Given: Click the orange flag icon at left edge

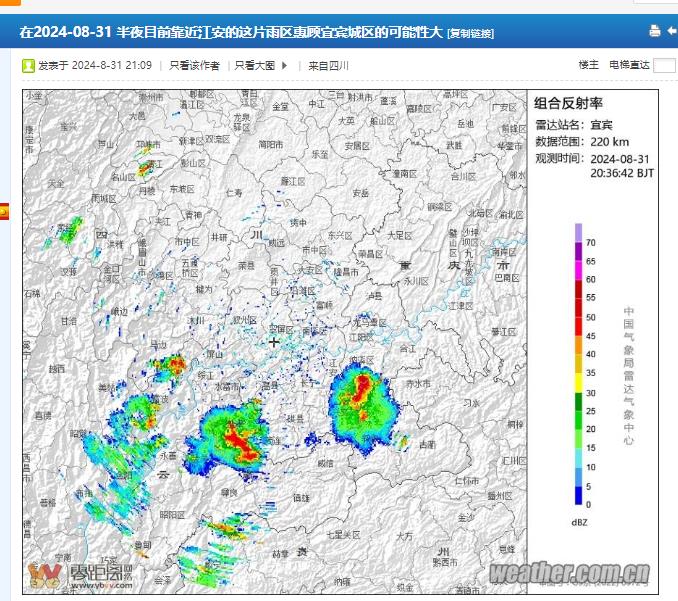Looking at the screenshot, I should pyautogui.click(x=4, y=211).
